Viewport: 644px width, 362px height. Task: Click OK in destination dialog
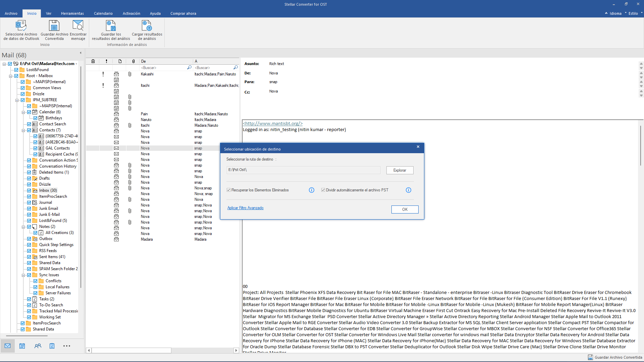[x=405, y=209]
